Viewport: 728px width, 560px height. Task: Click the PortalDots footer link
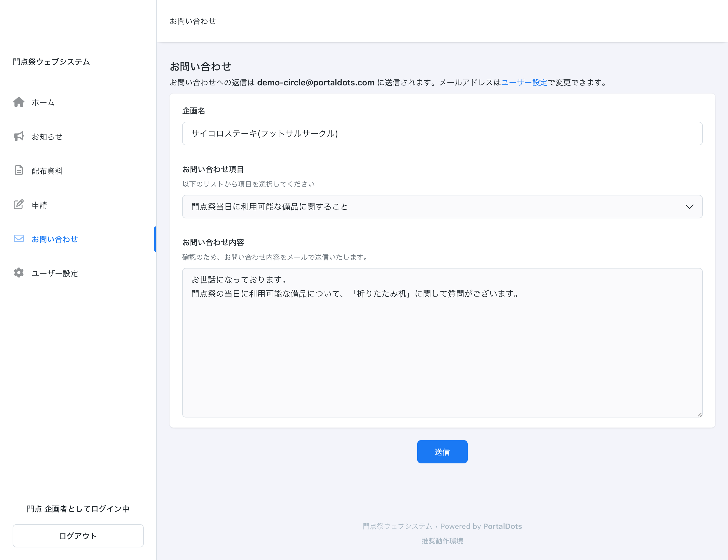[x=502, y=526]
